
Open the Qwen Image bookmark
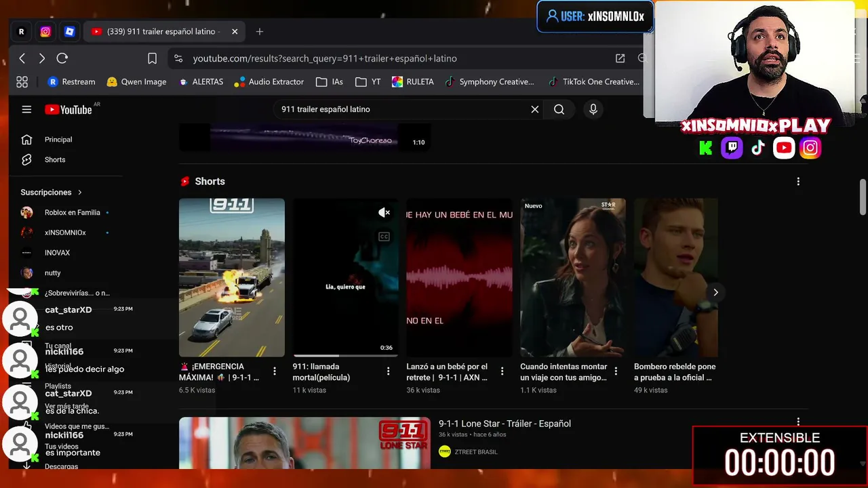[136, 82]
